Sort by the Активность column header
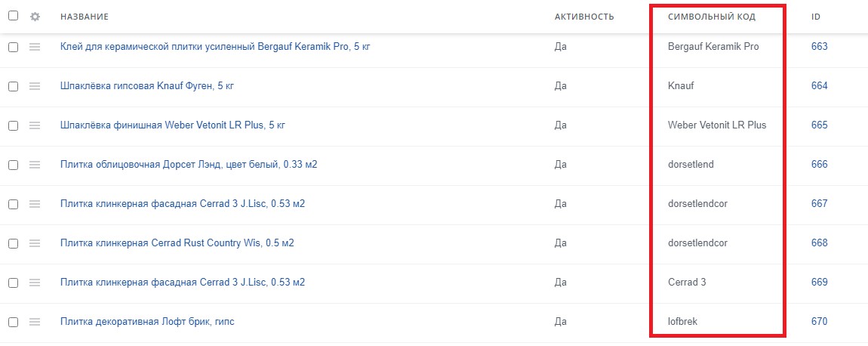The width and height of the screenshot is (868, 346). click(584, 17)
